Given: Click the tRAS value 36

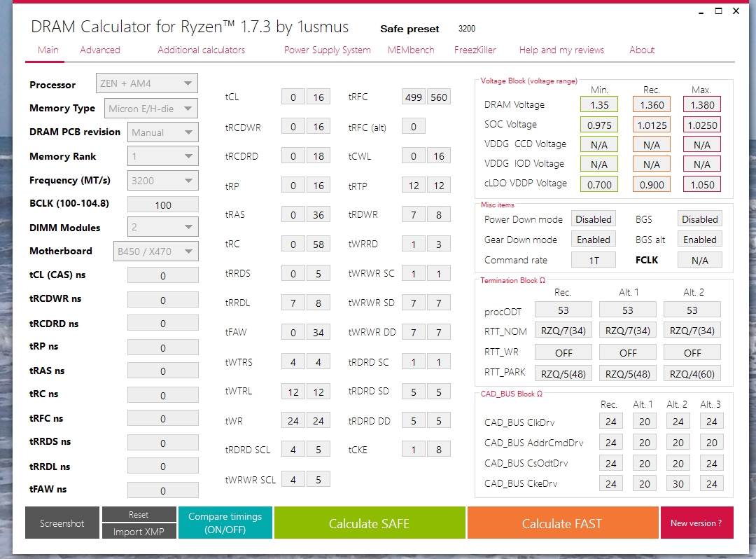Looking at the screenshot, I should (318, 214).
